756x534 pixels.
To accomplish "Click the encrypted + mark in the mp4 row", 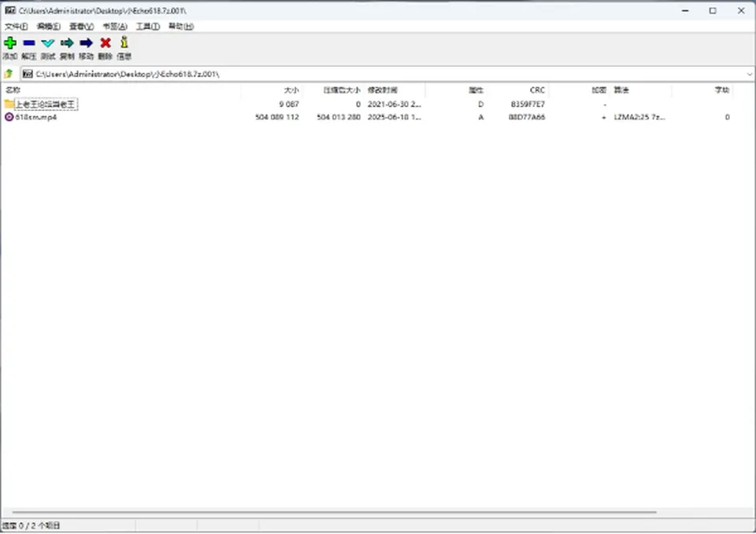I will [604, 117].
